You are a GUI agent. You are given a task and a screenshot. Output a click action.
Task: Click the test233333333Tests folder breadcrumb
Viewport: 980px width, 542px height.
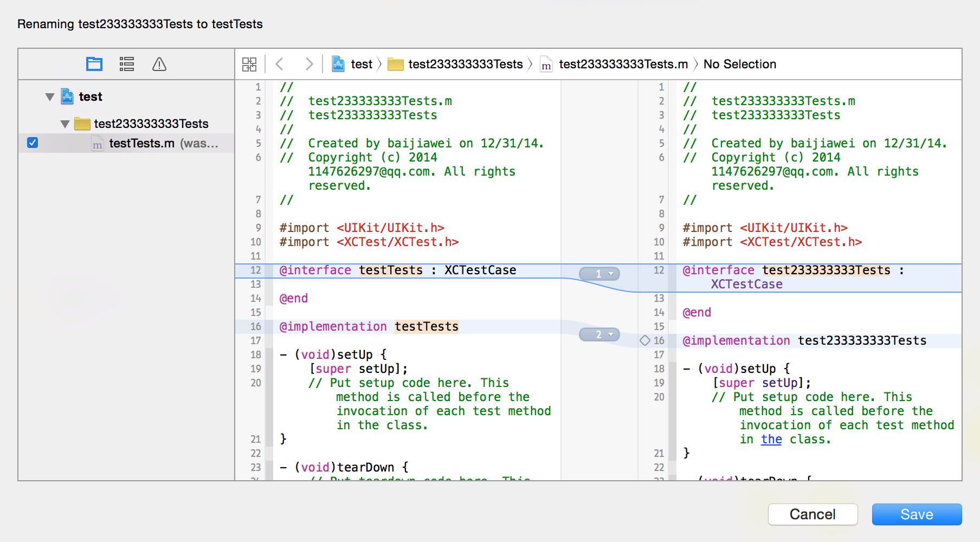(x=465, y=64)
